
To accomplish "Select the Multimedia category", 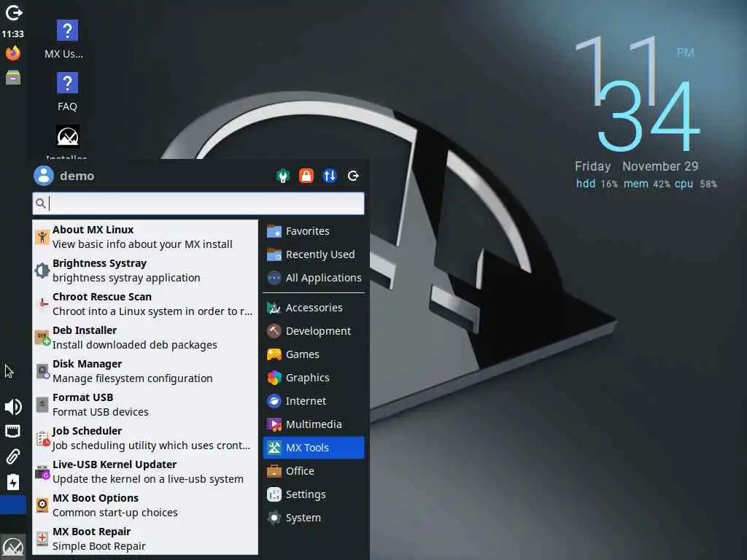I will click(314, 425).
